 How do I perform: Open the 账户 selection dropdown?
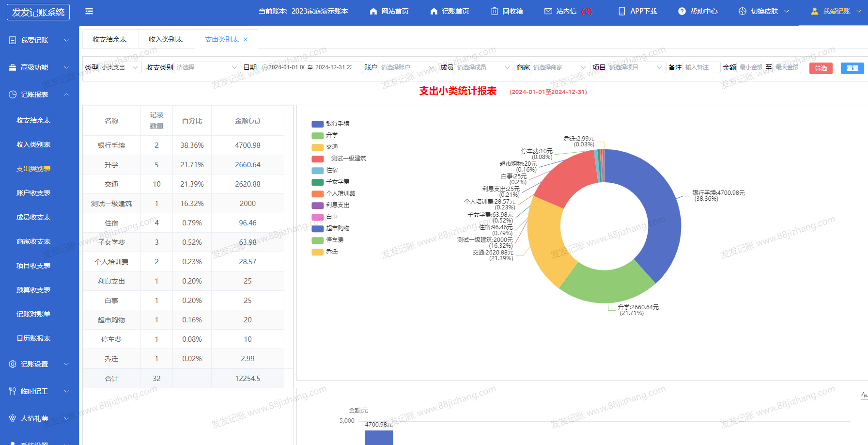coord(408,67)
